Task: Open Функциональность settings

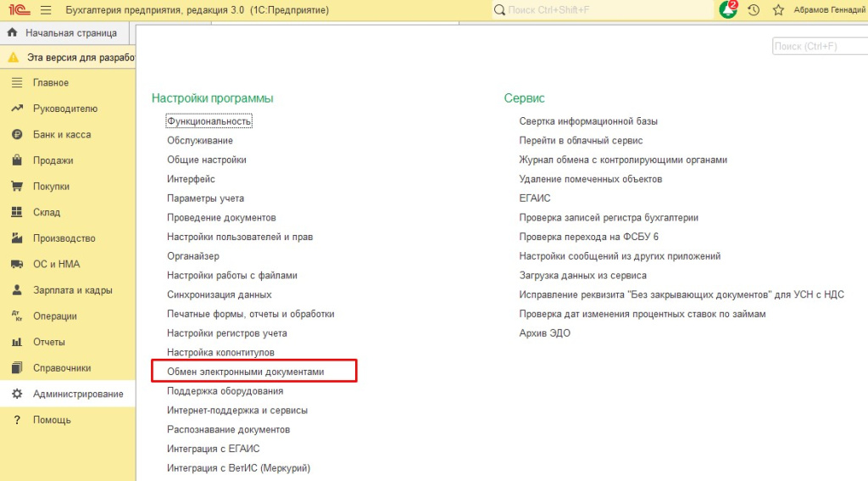Action: [x=209, y=120]
